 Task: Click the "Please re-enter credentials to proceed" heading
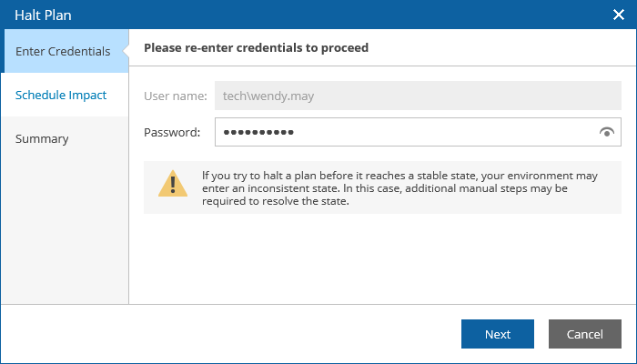(x=256, y=47)
